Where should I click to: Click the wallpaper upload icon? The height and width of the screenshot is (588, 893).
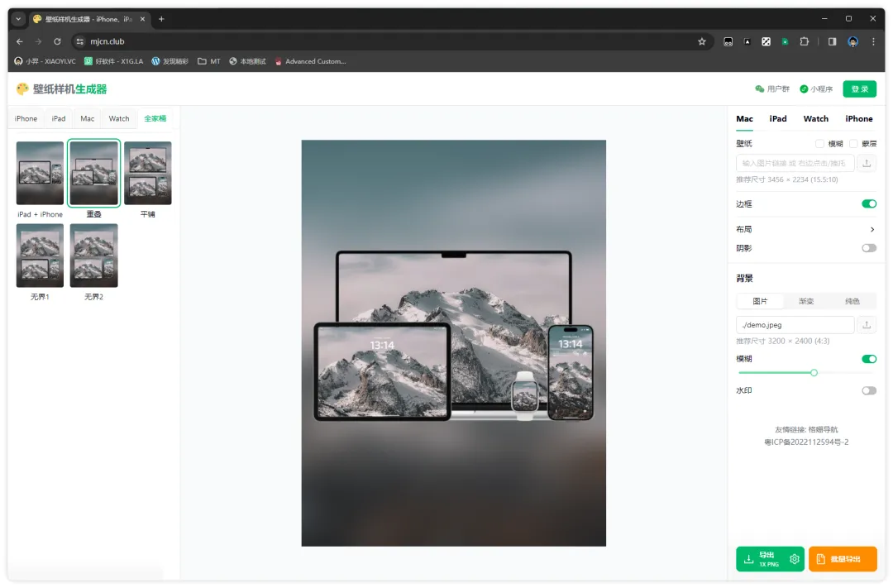(x=867, y=163)
